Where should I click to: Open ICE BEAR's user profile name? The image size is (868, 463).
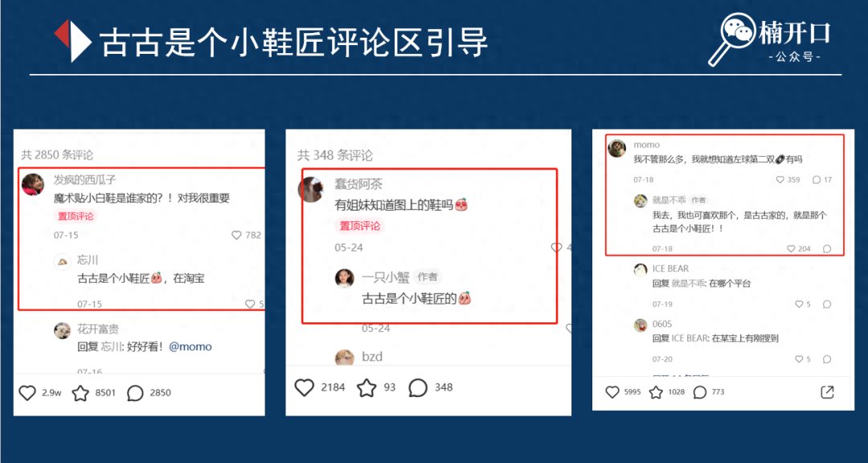[670, 268]
